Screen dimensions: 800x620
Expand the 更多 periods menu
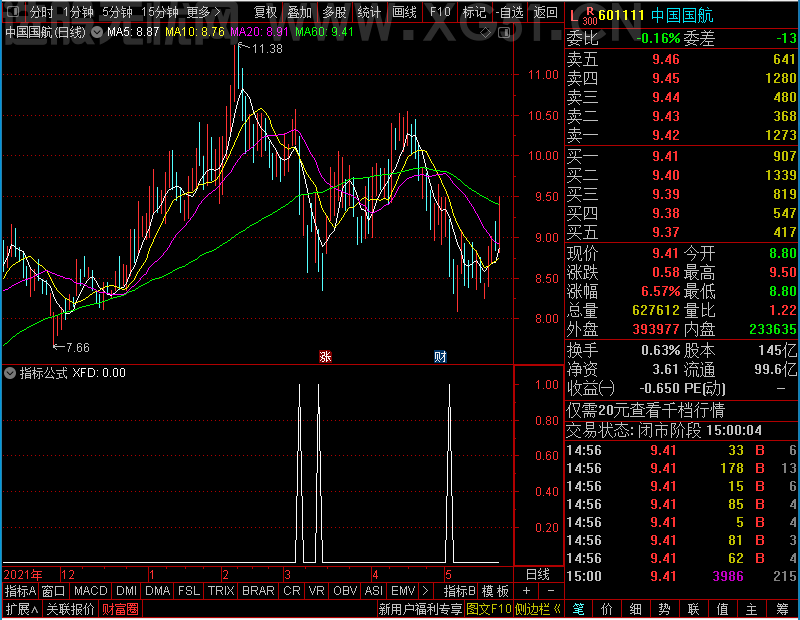[204, 12]
